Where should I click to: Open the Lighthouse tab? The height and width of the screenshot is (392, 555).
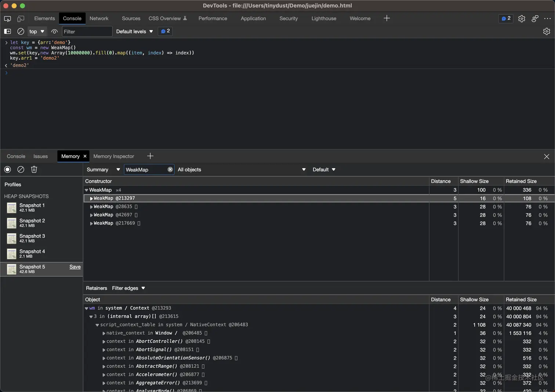point(324,18)
